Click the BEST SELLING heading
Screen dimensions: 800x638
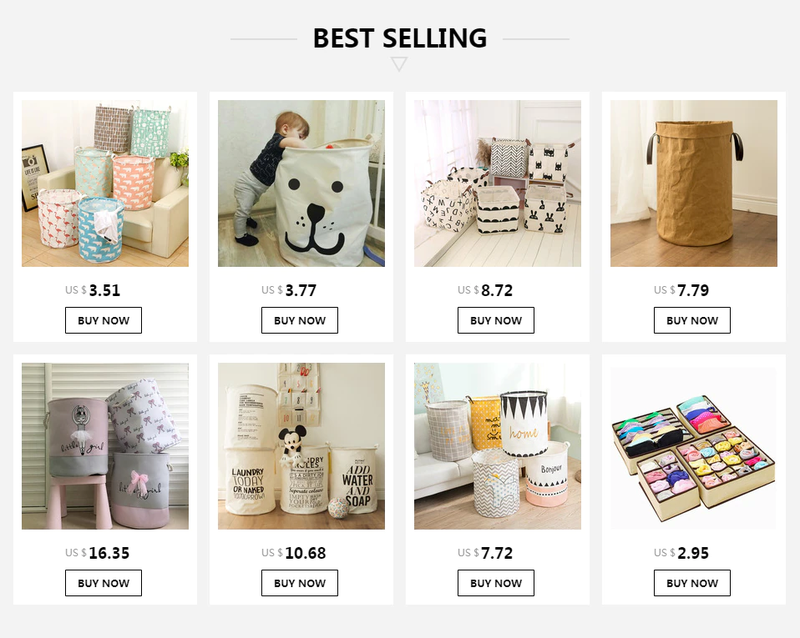click(x=400, y=38)
